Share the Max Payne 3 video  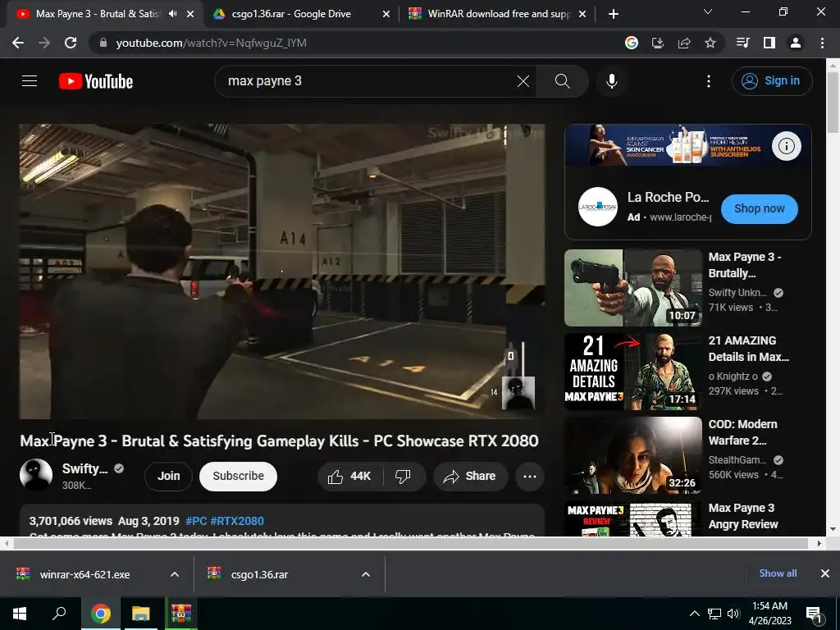coord(470,477)
